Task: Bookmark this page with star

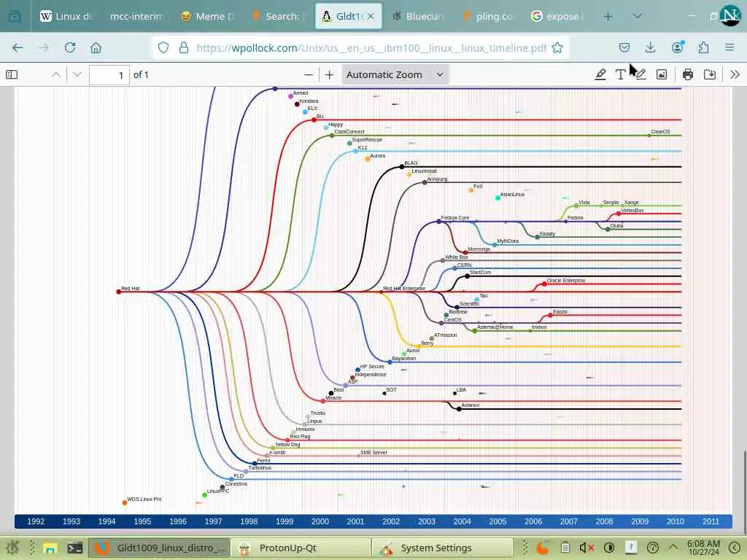Action: tap(557, 47)
